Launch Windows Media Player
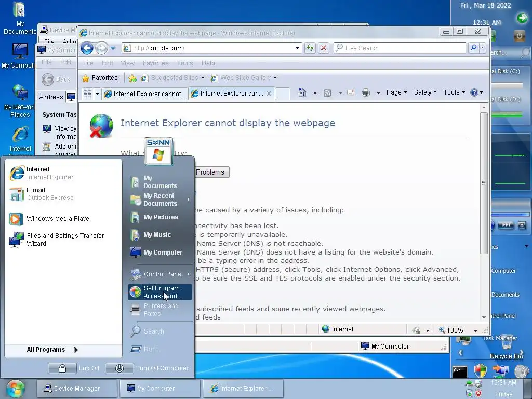Image resolution: width=532 pixels, height=399 pixels. (x=63, y=219)
